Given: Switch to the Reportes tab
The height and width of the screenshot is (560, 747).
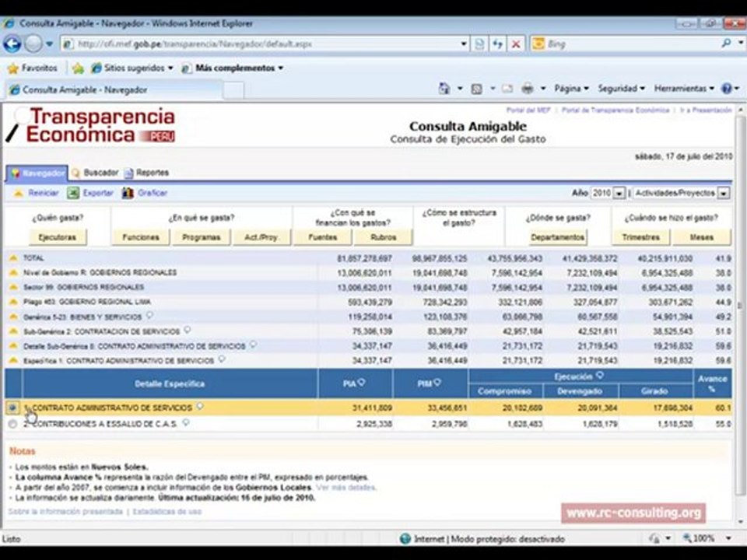Looking at the screenshot, I should click(147, 173).
